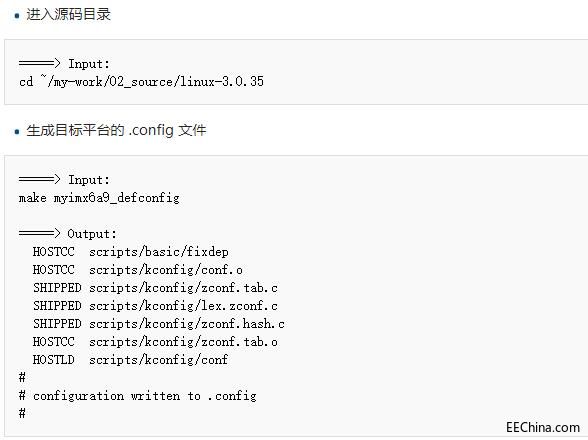
Task: Click the scripts/basic/fixdep output line
Action: (130, 252)
